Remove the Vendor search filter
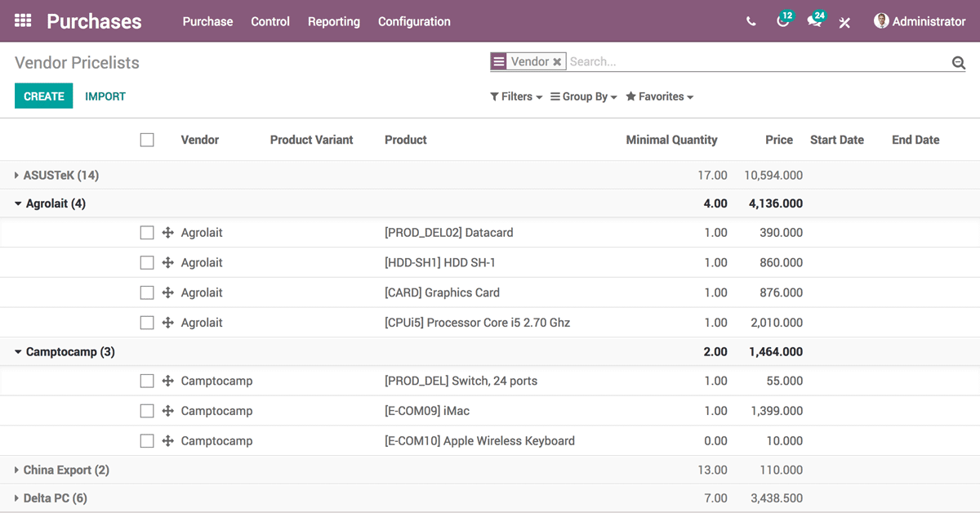Image resolution: width=980 pixels, height=513 pixels. click(x=557, y=60)
